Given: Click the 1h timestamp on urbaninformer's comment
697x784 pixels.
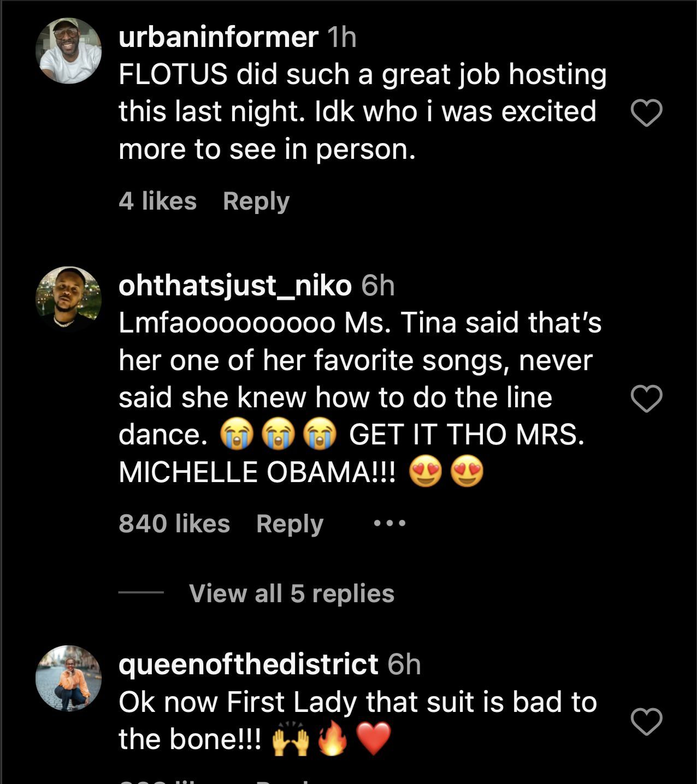Looking at the screenshot, I should [x=341, y=38].
